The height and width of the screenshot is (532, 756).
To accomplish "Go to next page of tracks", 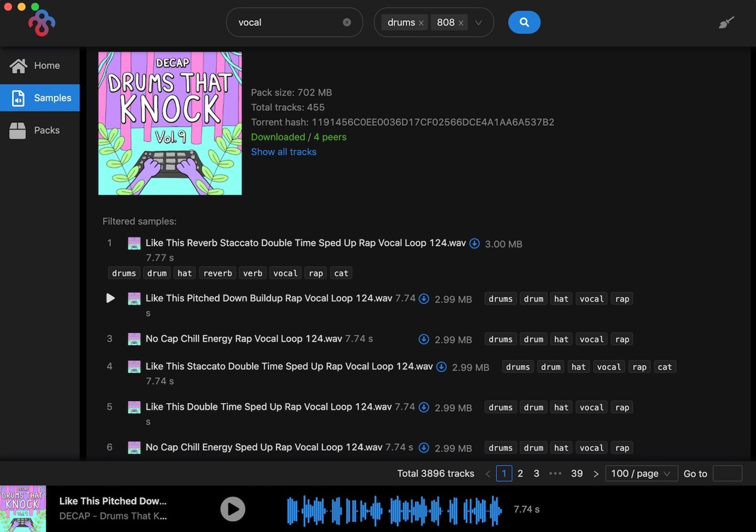I will click(x=596, y=473).
